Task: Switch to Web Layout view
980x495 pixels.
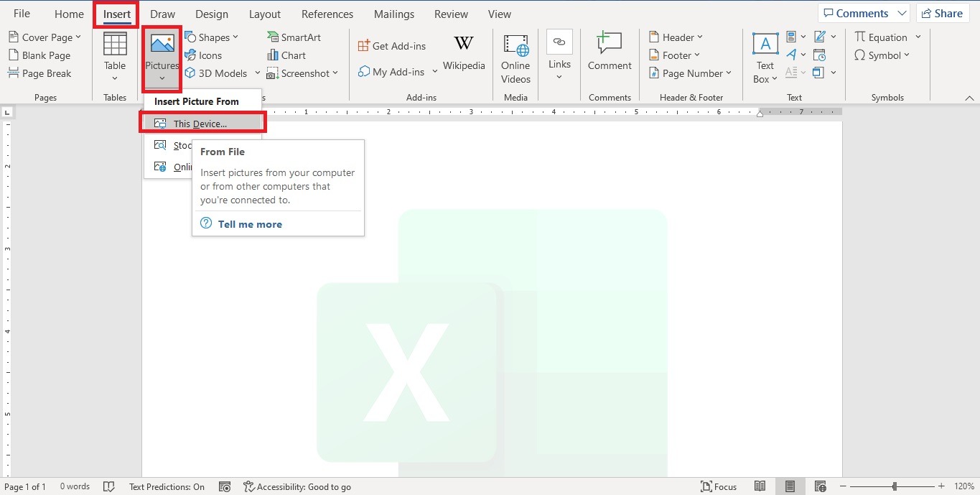Action: coord(819,486)
